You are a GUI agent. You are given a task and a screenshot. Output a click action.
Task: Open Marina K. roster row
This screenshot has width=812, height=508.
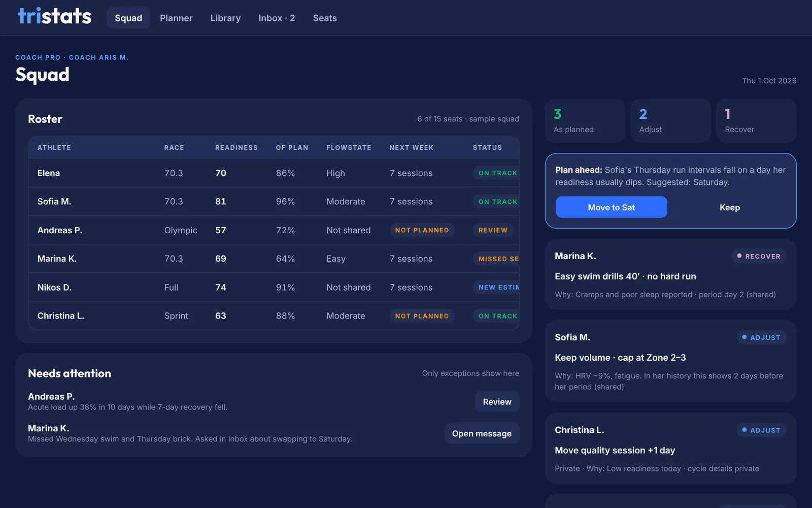coord(274,259)
